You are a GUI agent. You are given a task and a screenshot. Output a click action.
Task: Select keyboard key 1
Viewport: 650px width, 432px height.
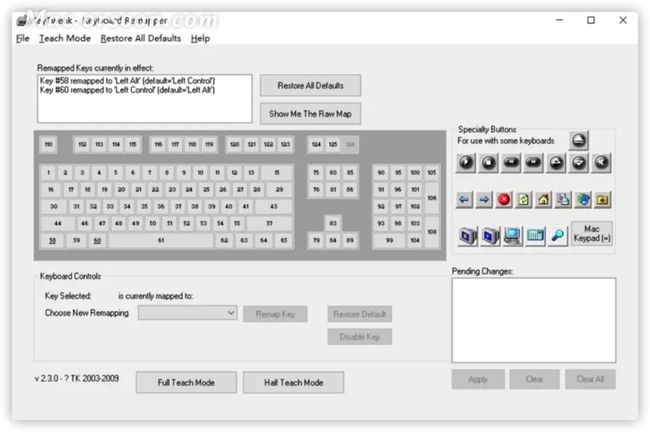pos(49,172)
